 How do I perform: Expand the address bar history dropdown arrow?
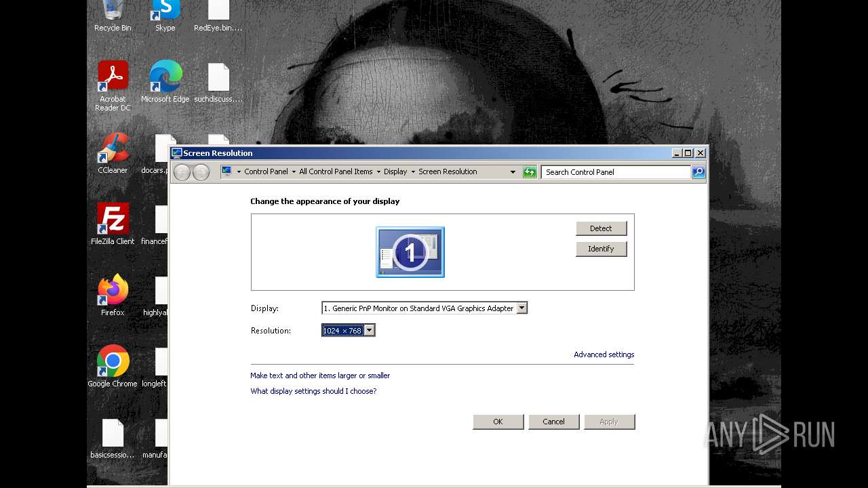click(513, 172)
